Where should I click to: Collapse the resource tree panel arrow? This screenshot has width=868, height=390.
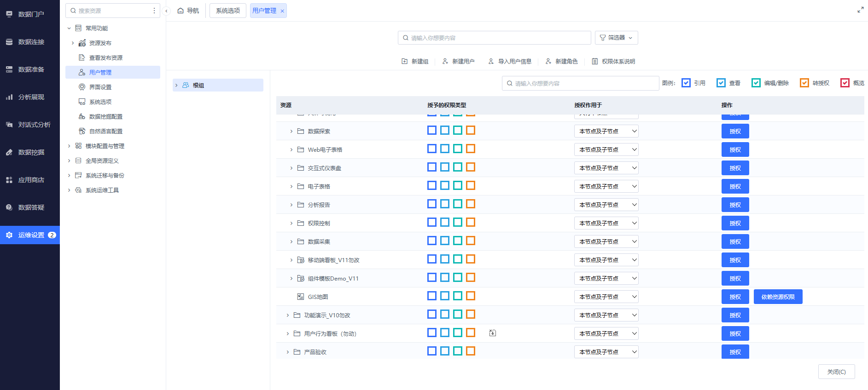[x=166, y=11]
